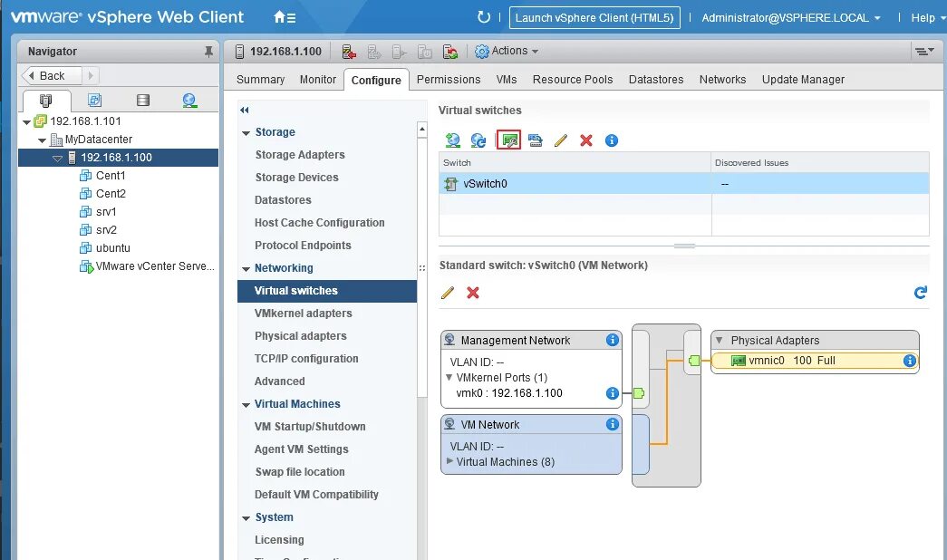The image size is (947, 560).
Task: Click Refresh network icon in switches toolbar
Action: pos(478,140)
